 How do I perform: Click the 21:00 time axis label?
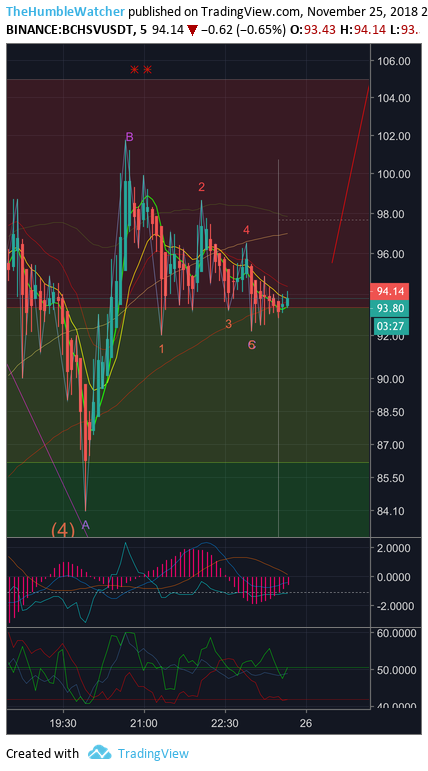pyautogui.click(x=144, y=723)
